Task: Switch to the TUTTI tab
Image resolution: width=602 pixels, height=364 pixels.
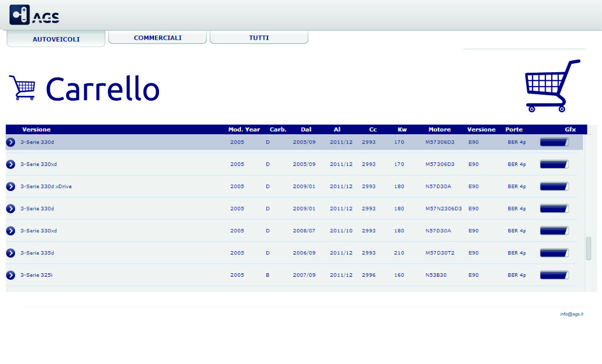Action: coord(259,38)
